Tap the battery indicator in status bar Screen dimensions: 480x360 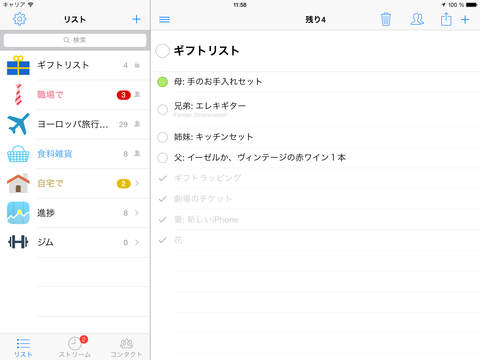pos(472,5)
